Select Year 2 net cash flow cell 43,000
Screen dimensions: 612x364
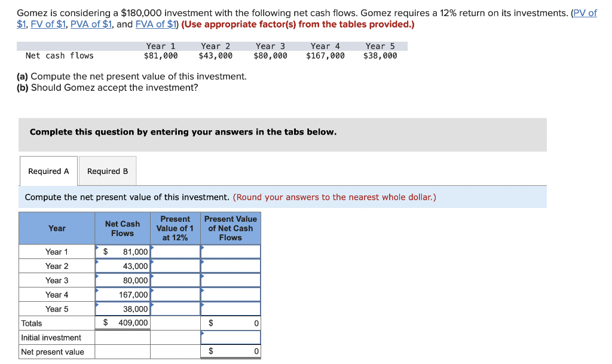coord(123,266)
